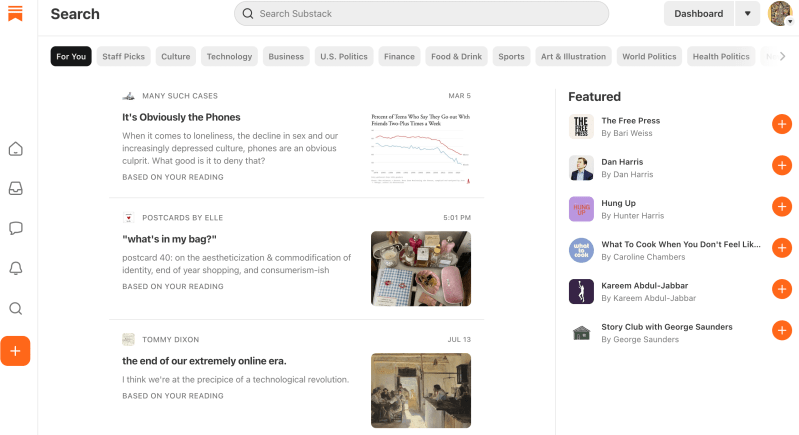Select the Staff Picks tab
Viewport: 799px width, 435px height.
pyautogui.click(x=123, y=57)
